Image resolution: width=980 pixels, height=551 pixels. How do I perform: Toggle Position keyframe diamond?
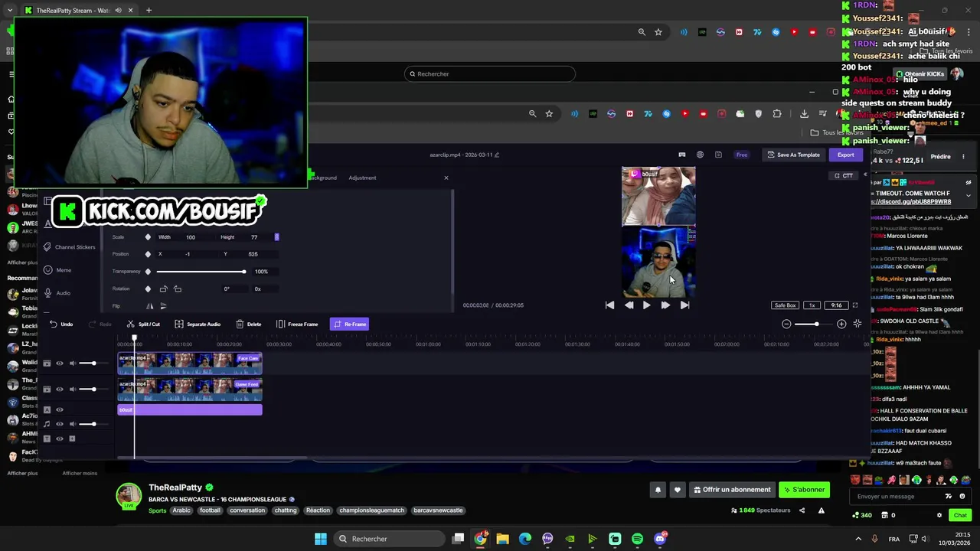[148, 254]
